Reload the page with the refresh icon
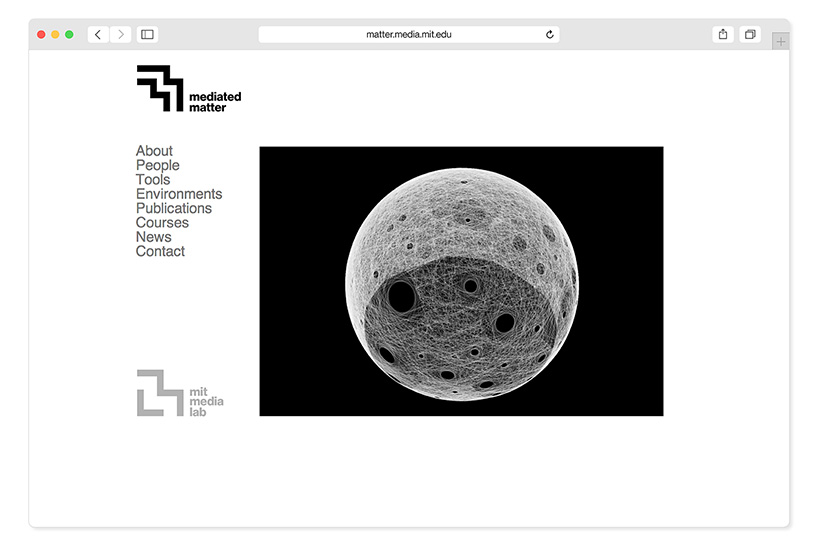 pos(549,34)
